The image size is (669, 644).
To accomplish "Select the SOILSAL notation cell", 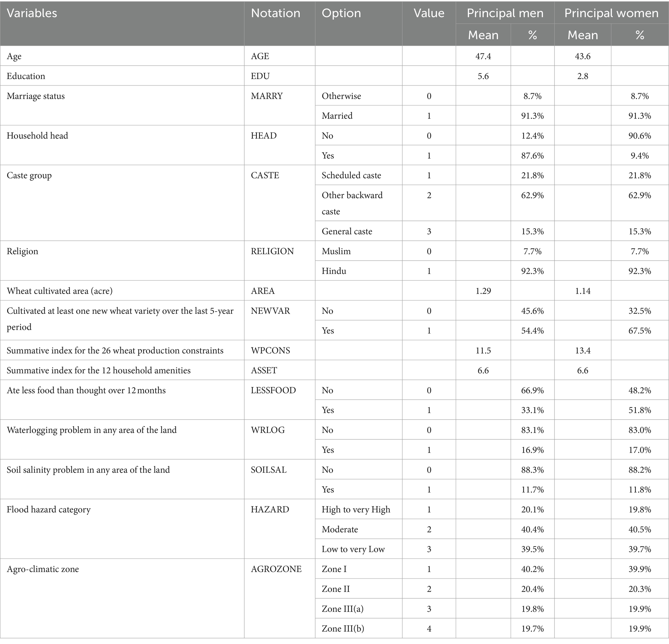I will pyautogui.click(x=269, y=470).
